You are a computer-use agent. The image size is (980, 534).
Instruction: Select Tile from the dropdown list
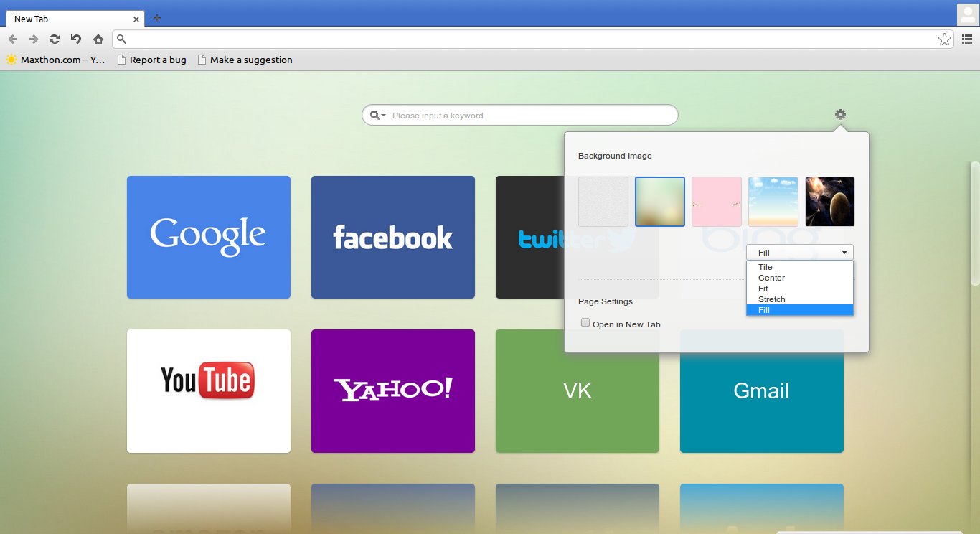(x=800, y=267)
